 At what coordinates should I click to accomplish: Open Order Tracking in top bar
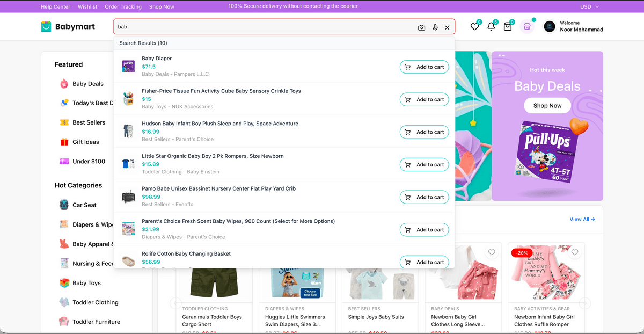click(123, 6)
